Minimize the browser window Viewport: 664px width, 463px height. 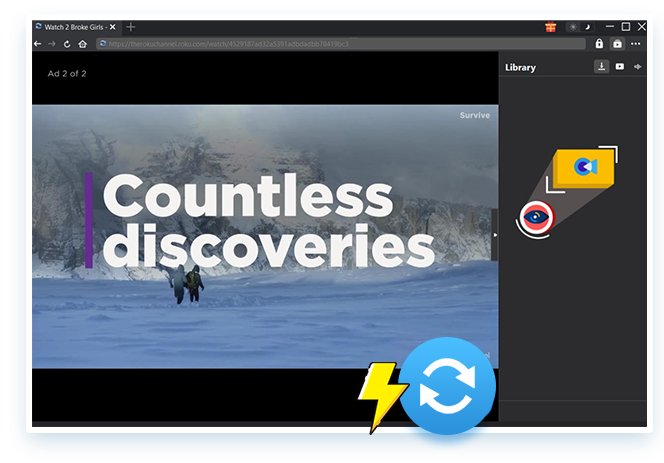click(x=610, y=27)
